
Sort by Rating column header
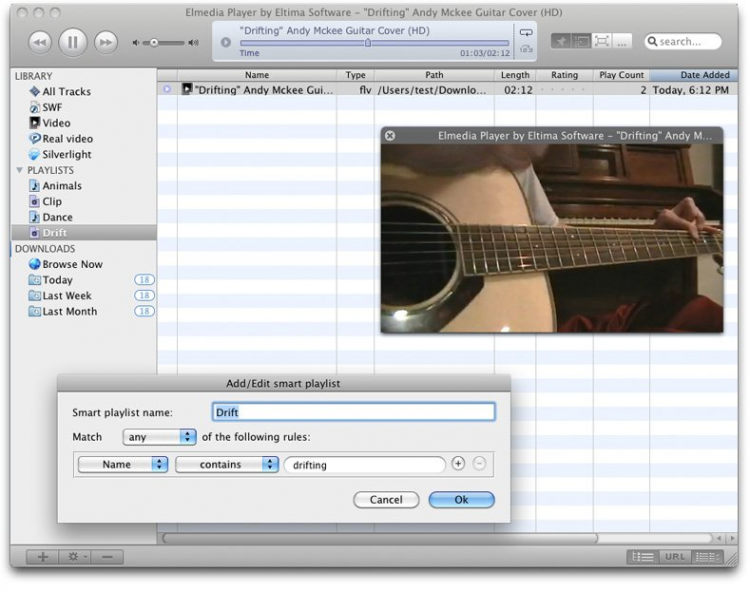(564, 75)
